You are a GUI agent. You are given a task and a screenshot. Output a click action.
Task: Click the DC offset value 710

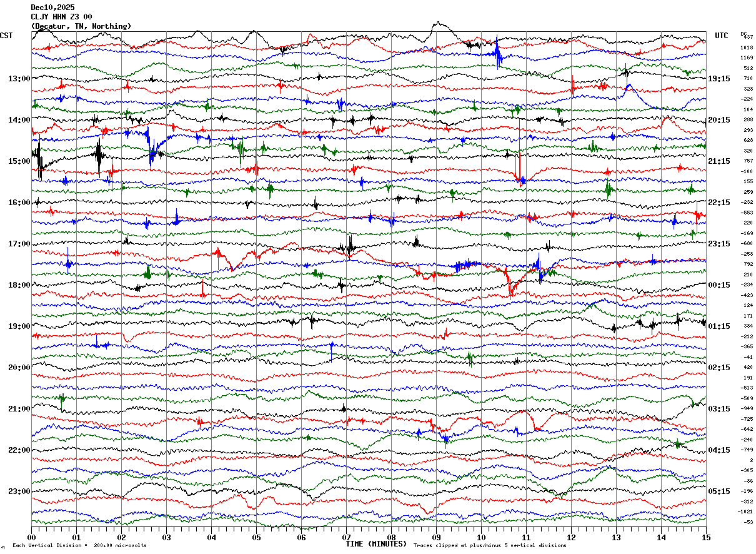click(x=748, y=78)
